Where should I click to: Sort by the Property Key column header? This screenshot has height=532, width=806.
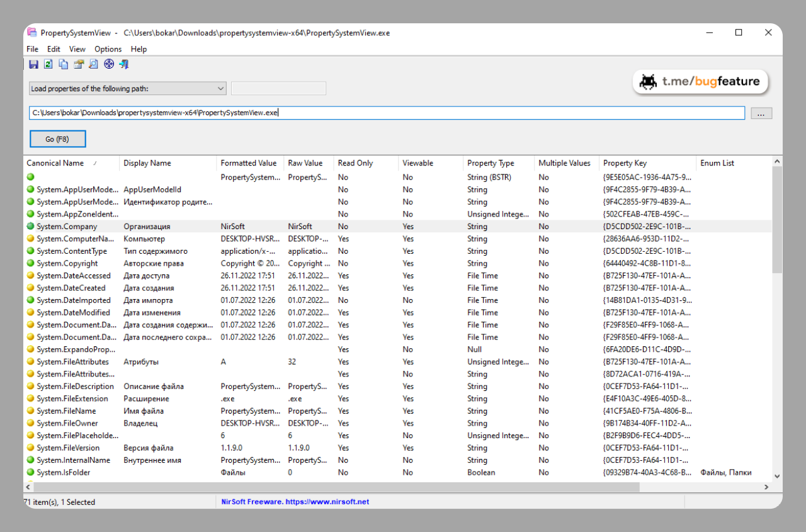pos(648,163)
